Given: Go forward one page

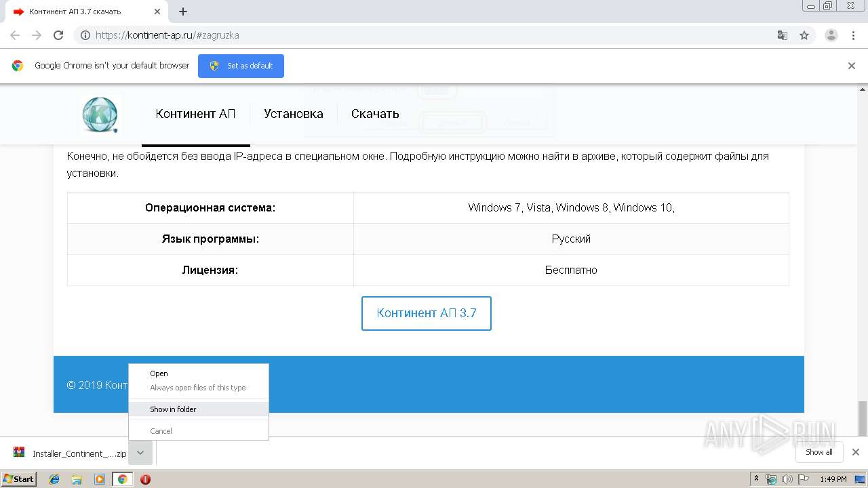Looking at the screenshot, I should click(x=37, y=35).
